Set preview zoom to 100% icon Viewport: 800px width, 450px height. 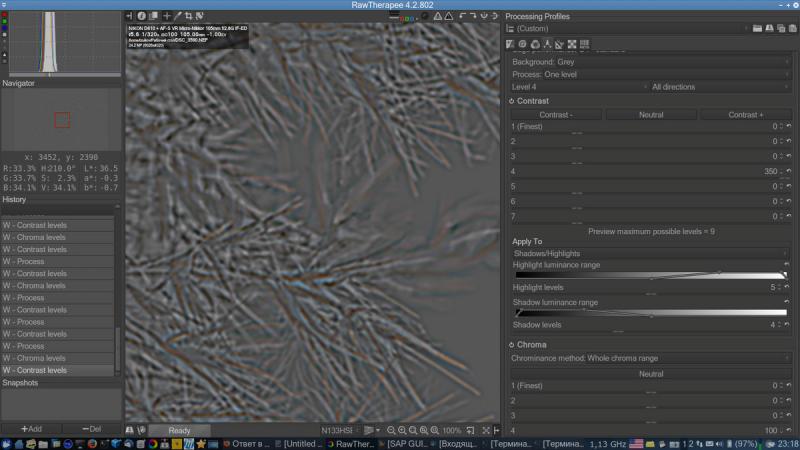pyautogui.click(x=435, y=431)
